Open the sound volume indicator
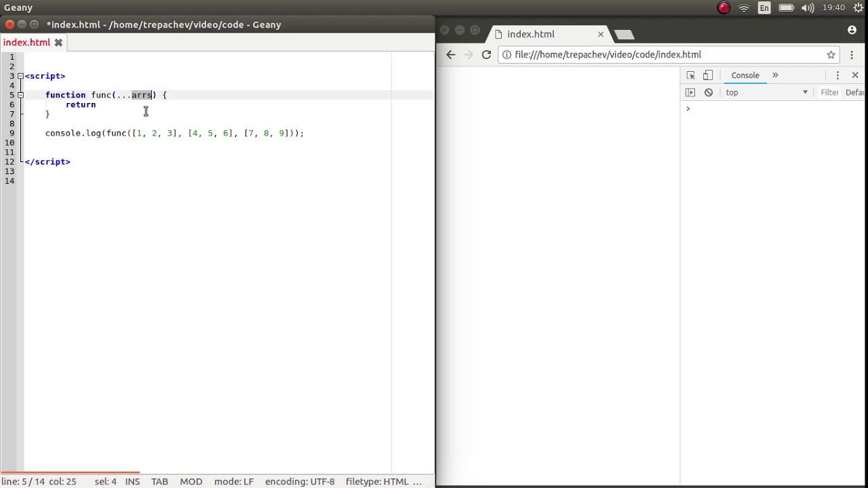The width and height of the screenshot is (868, 488). tap(807, 8)
